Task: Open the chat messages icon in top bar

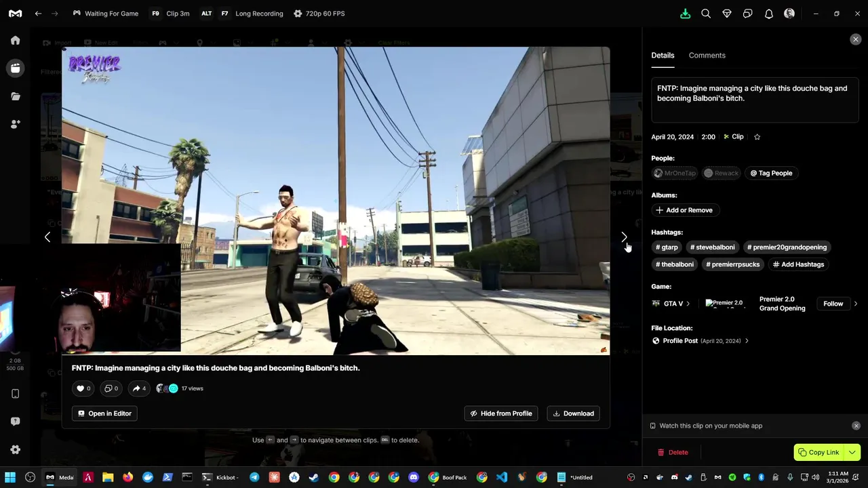Action: 748,14
